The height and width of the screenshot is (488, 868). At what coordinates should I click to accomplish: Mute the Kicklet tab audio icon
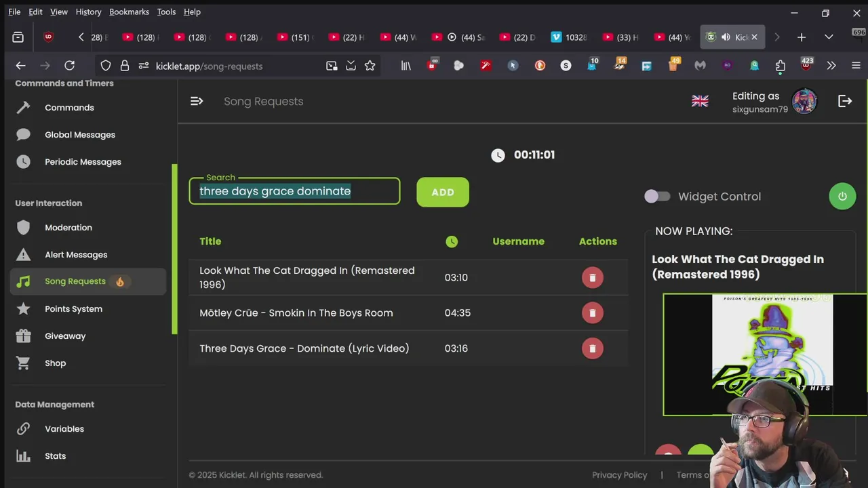tap(726, 37)
